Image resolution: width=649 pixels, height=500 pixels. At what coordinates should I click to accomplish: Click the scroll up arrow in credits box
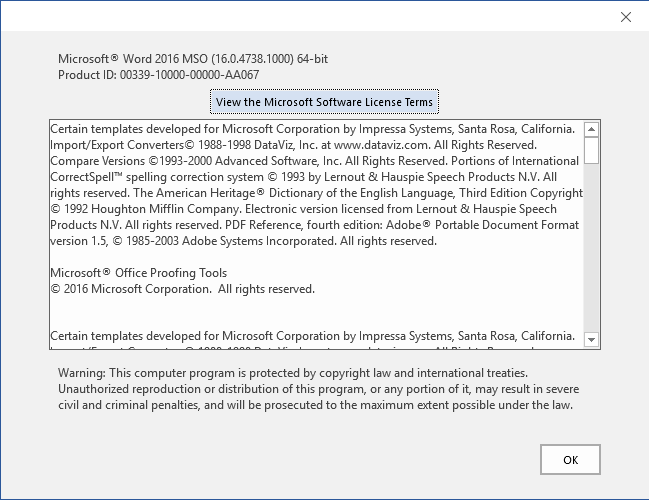pyautogui.click(x=591, y=130)
